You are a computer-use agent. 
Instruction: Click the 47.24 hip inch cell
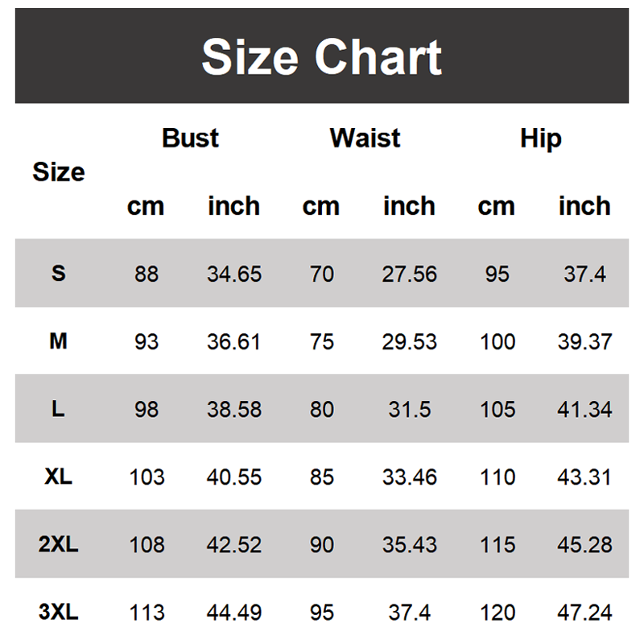(584, 613)
